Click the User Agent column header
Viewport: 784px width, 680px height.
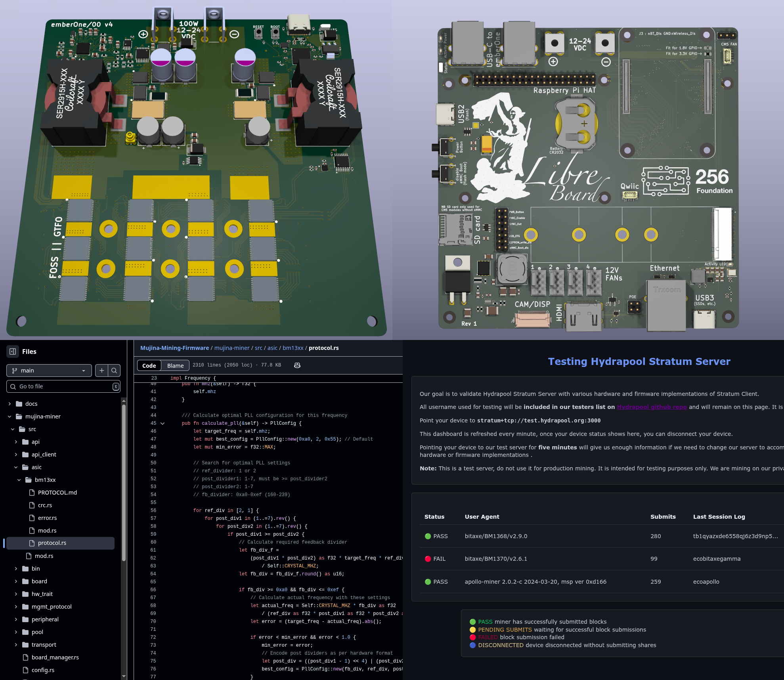482,517
